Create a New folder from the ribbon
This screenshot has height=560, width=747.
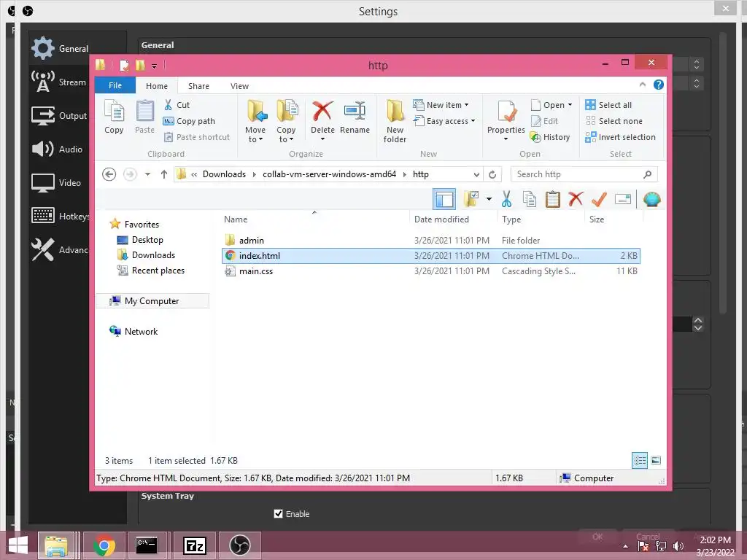coord(395,121)
